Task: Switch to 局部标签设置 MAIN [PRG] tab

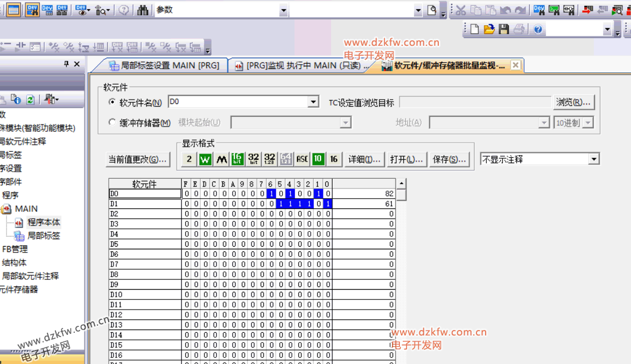Action: tap(164, 66)
